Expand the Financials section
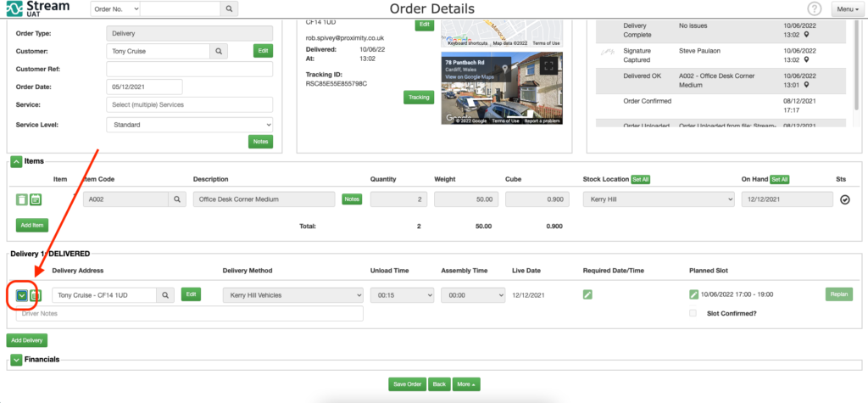The height and width of the screenshot is (403, 868). pyautogui.click(x=17, y=360)
